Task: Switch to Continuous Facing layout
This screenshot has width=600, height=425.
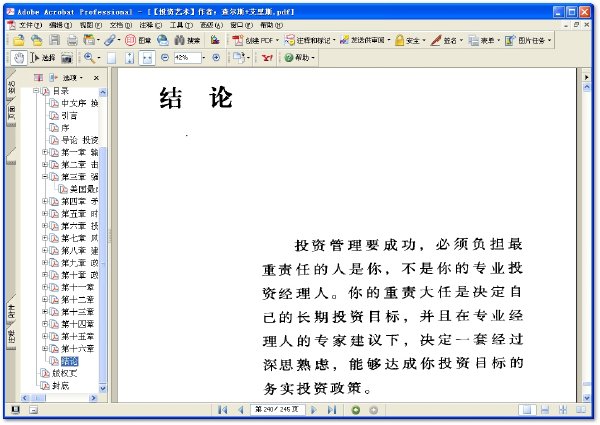Action: click(562, 410)
